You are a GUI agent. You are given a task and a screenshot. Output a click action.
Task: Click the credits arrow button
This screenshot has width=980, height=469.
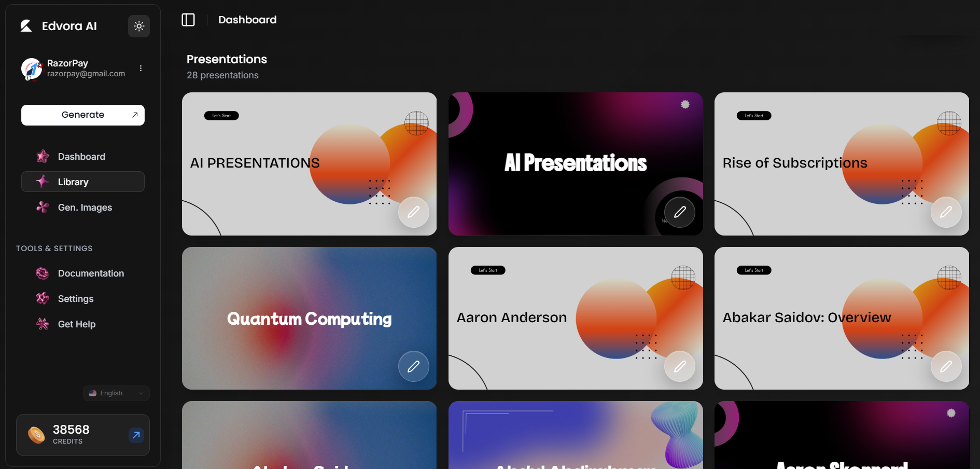tap(136, 435)
